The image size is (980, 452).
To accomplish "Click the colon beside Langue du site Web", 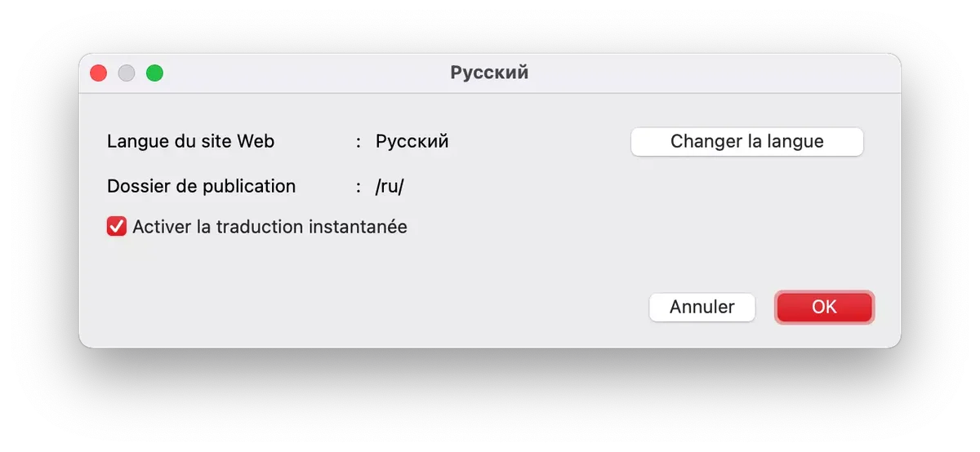I will (x=359, y=142).
